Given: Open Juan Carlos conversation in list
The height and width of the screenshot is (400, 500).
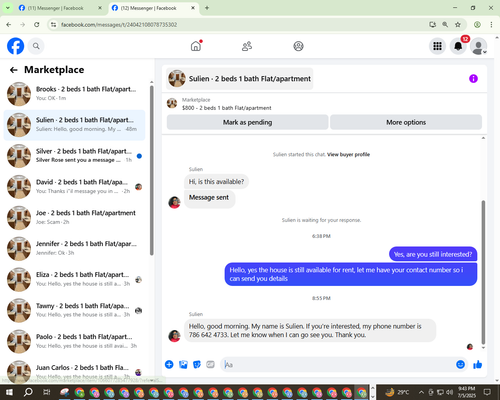Looking at the screenshot, I should (75, 372).
